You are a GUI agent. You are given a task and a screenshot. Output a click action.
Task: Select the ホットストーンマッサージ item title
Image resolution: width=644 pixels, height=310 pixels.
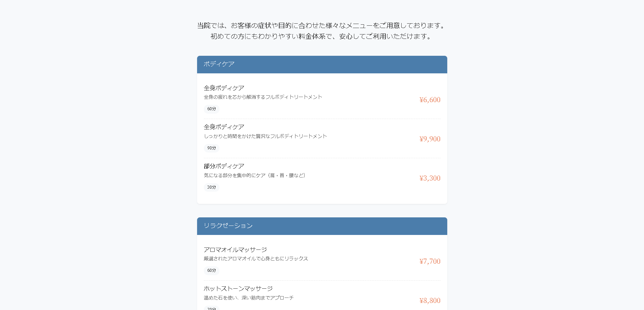(x=238, y=289)
